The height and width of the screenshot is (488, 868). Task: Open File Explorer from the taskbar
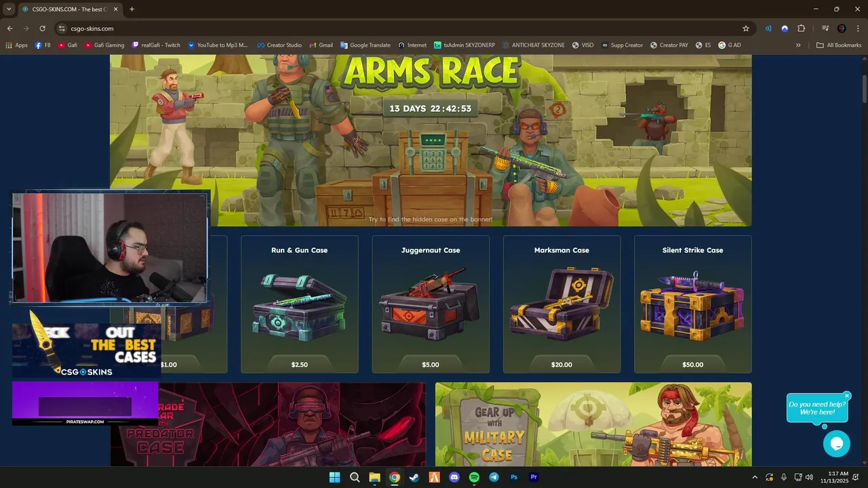pos(374,477)
